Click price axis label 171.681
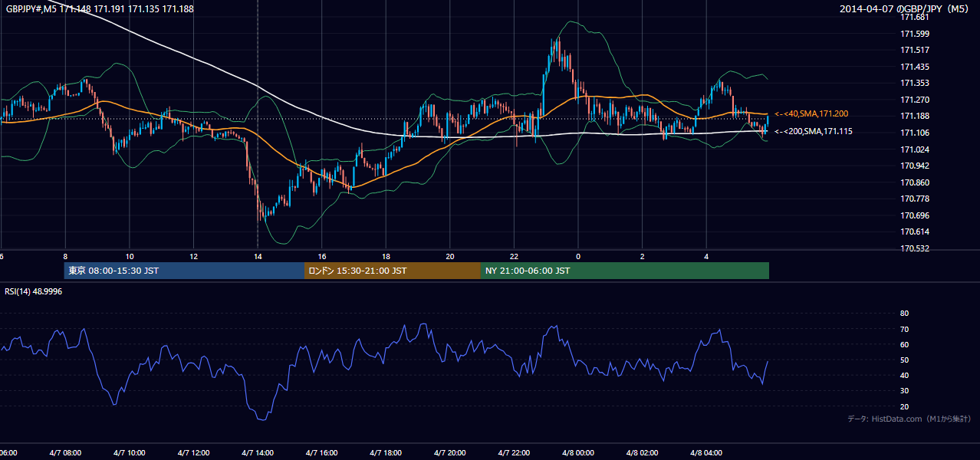The image size is (980, 460). [916, 17]
